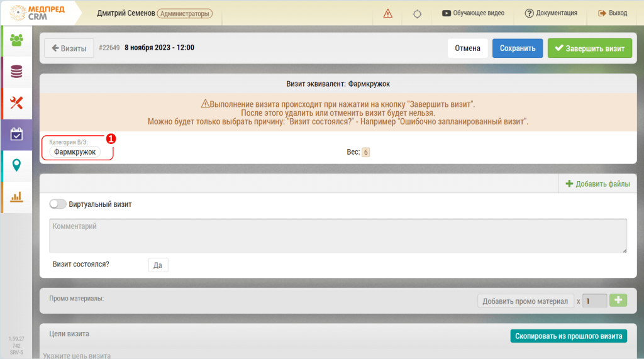Open the bar chart reports sidebar icon
Screen dimensions: 644x359
pos(16,197)
